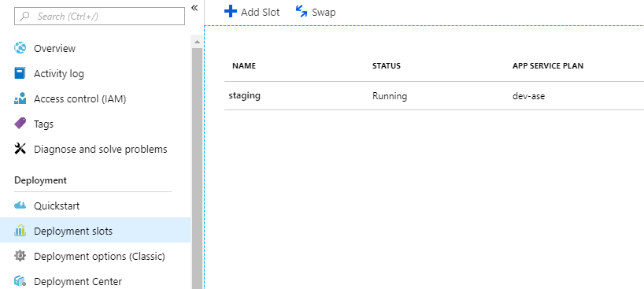Open the Tags section

point(43,124)
